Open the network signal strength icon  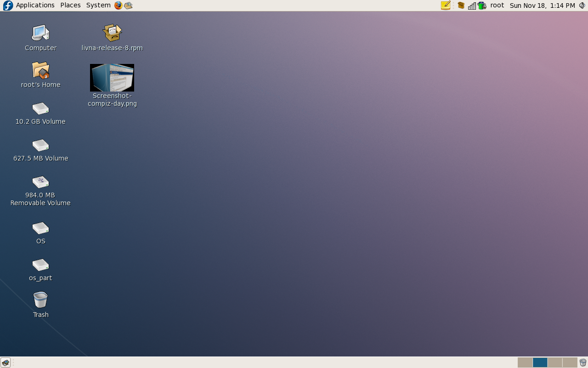pyautogui.click(x=472, y=6)
